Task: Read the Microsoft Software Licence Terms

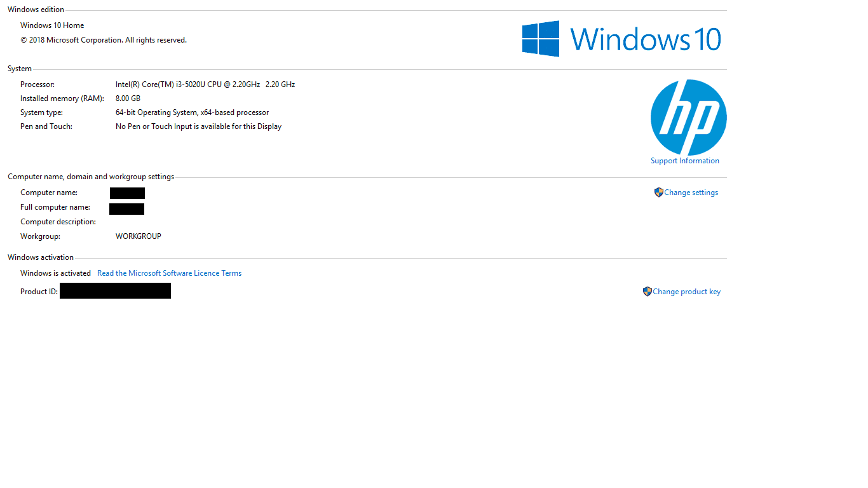Action: tap(169, 273)
